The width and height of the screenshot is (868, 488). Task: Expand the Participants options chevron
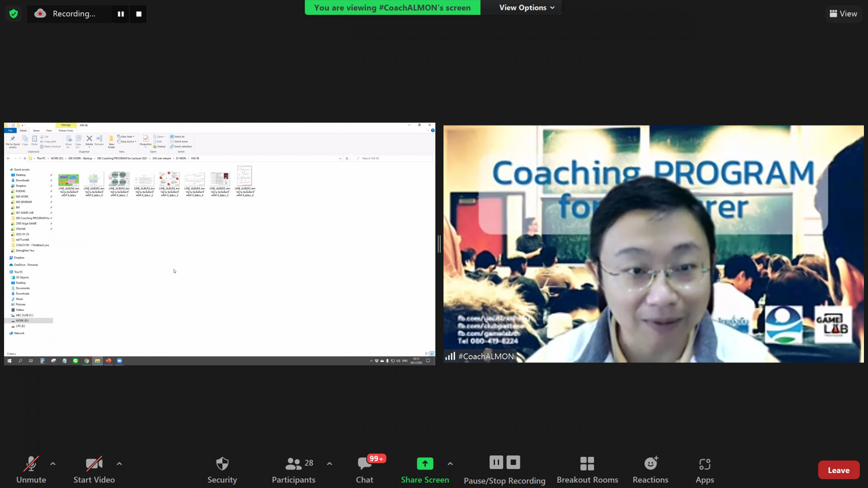pyautogui.click(x=330, y=464)
